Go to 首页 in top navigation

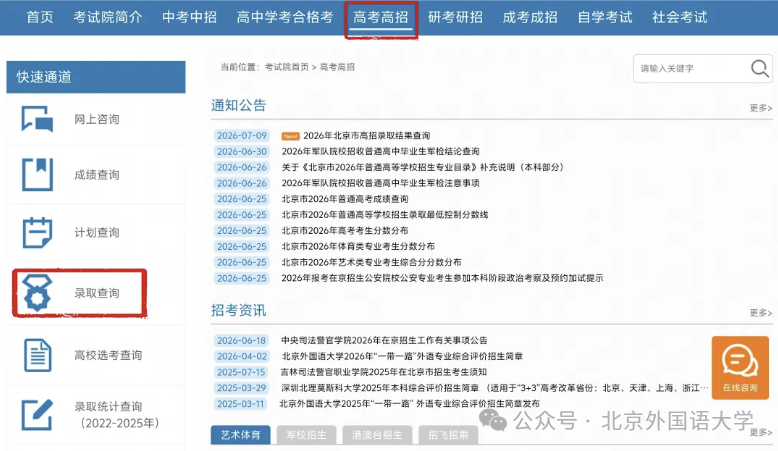point(40,17)
